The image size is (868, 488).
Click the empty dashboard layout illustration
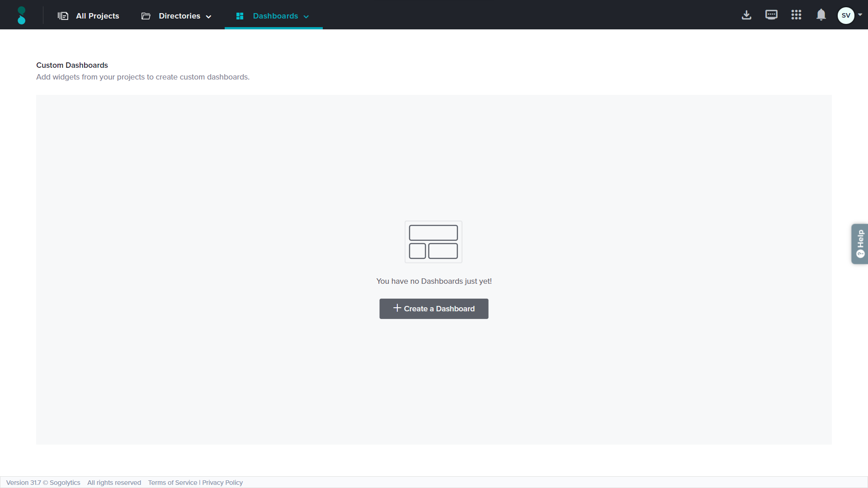pos(433,242)
